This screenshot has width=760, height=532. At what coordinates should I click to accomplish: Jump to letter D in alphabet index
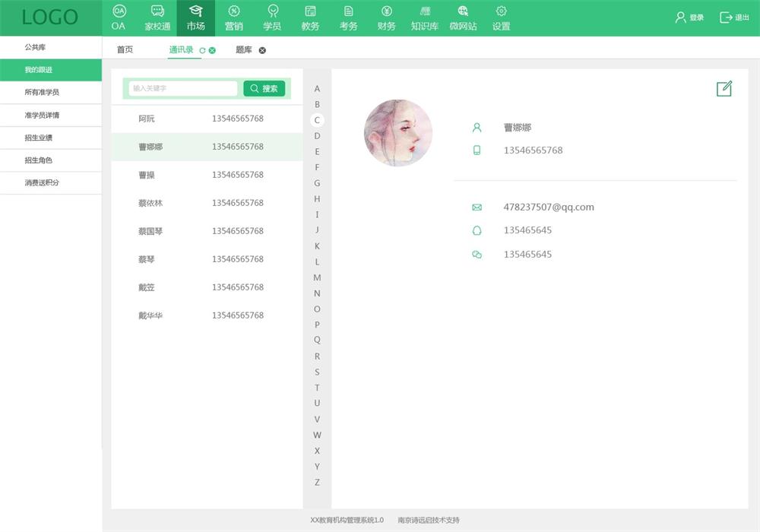317,136
